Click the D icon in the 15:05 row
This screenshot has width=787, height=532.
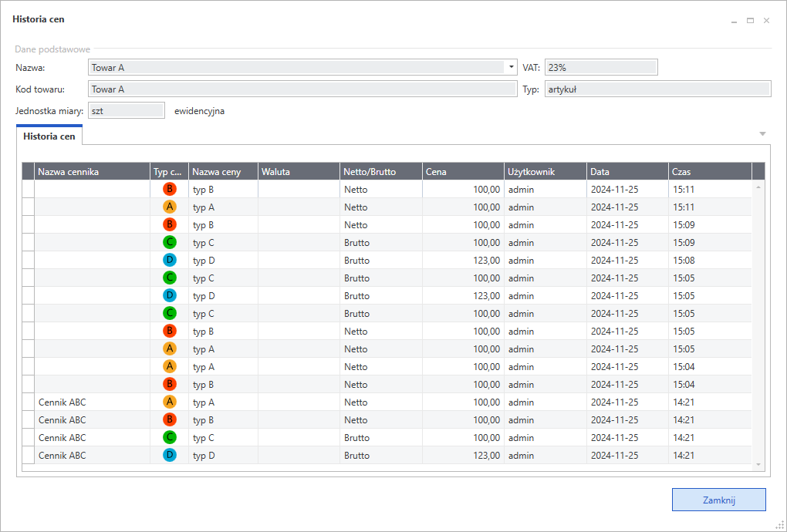170,295
